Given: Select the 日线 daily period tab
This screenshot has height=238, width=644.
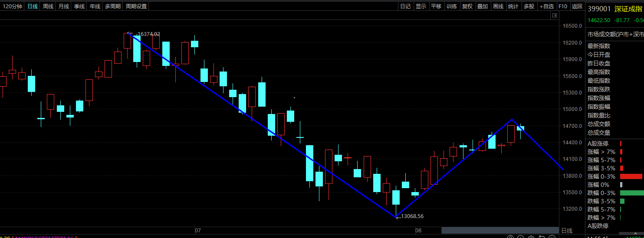Looking at the screenshot, I should [x=33, y=6].
